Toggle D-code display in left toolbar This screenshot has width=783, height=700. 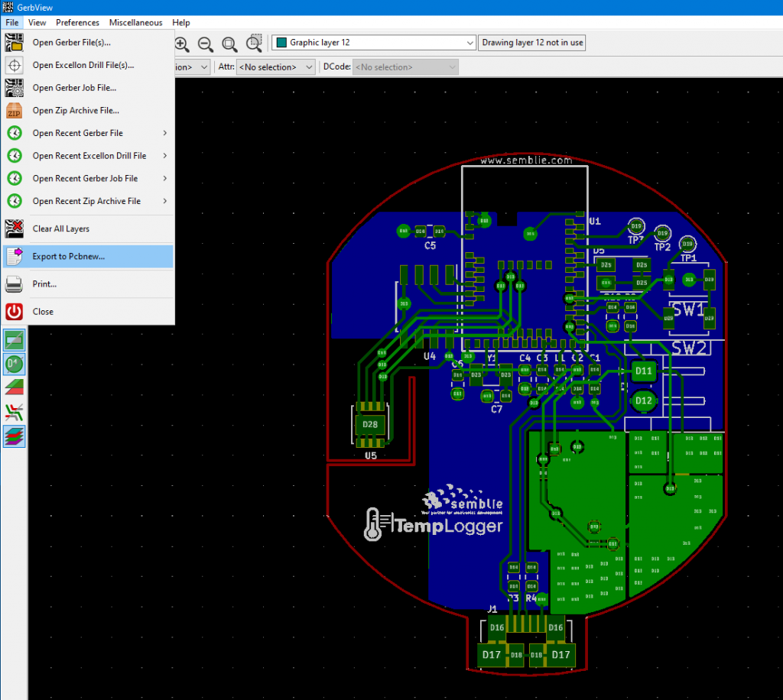[15, 364]
